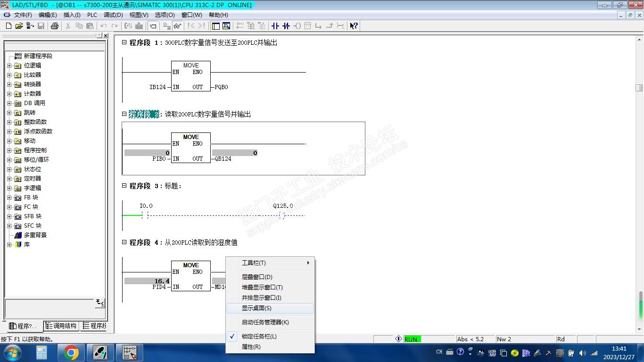Close the program elements catalog pane
Image resolution: width=644 pixels, height=362 pixels.
pyautogui.click(x=106, y=36)
